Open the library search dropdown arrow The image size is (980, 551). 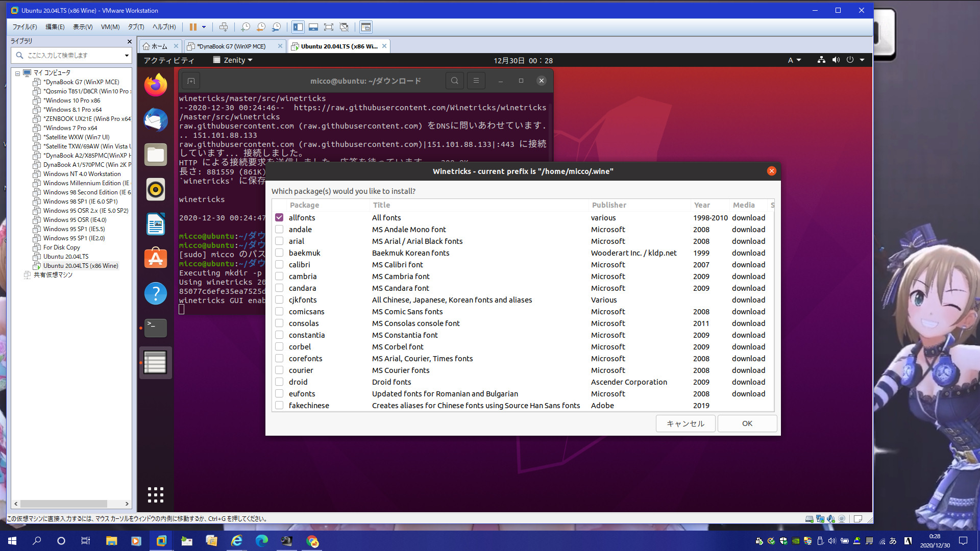coord(127,55)
